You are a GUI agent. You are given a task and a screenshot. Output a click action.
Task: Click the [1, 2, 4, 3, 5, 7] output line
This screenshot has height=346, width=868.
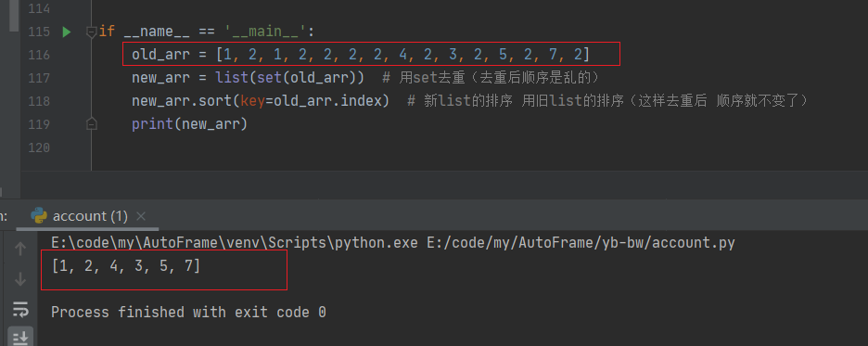click(126, 266)
